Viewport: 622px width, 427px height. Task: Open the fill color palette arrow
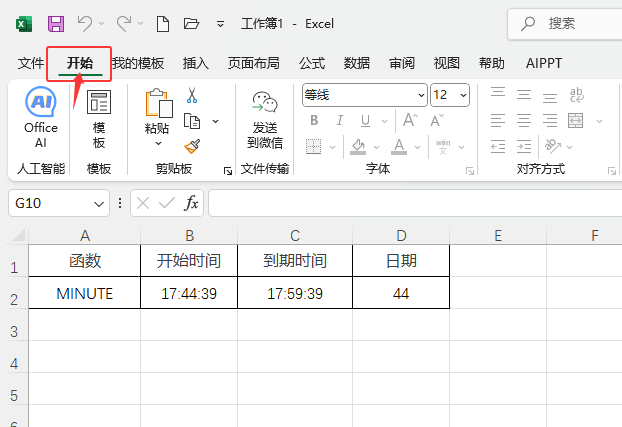(x=376, y=147)
